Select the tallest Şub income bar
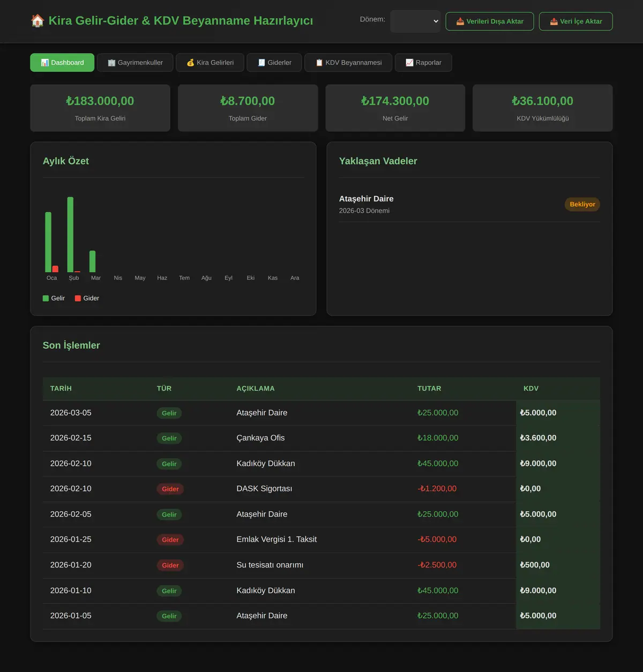 pos(70,235)
